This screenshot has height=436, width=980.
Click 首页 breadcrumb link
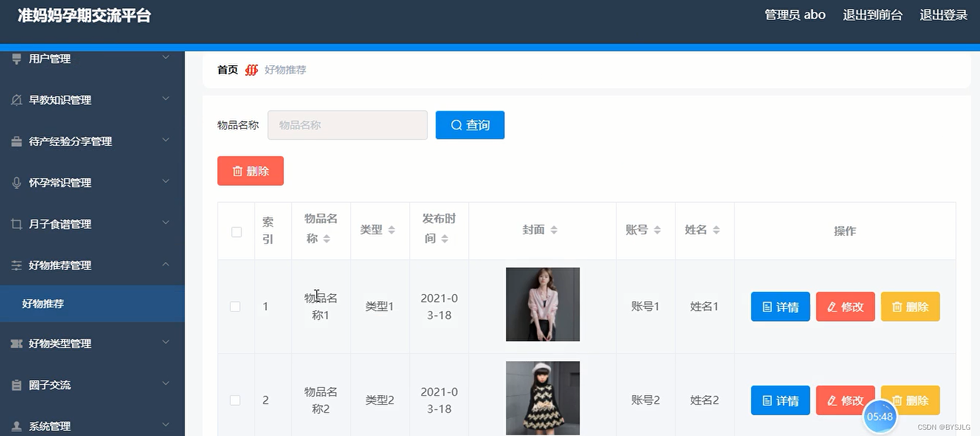point(228,70)
